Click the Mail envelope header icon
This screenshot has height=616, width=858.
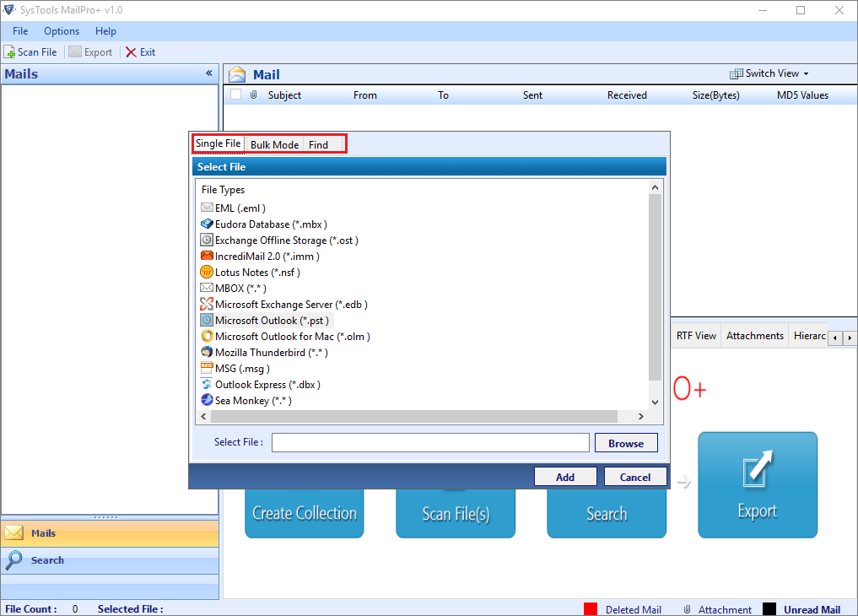pyautogui.click(x=237, y=74)
